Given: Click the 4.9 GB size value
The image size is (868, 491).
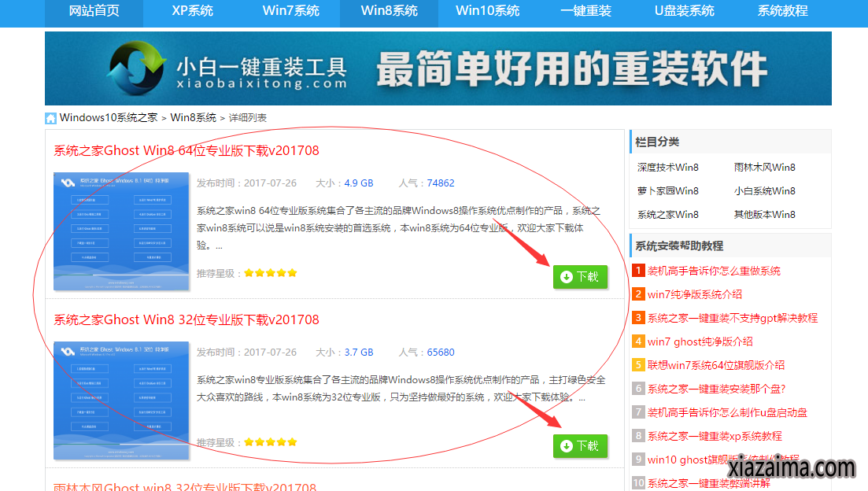Looking at the screenshot, I should coord(359,183).
